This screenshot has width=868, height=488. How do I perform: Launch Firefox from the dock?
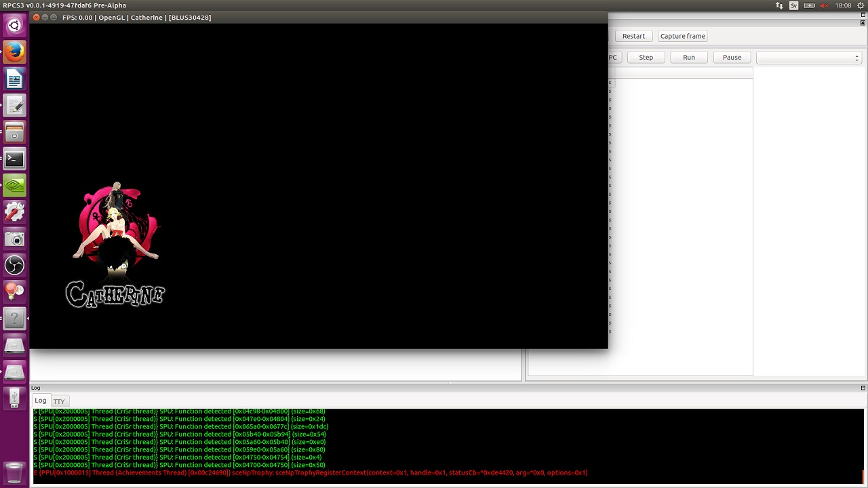coord(14,52)
